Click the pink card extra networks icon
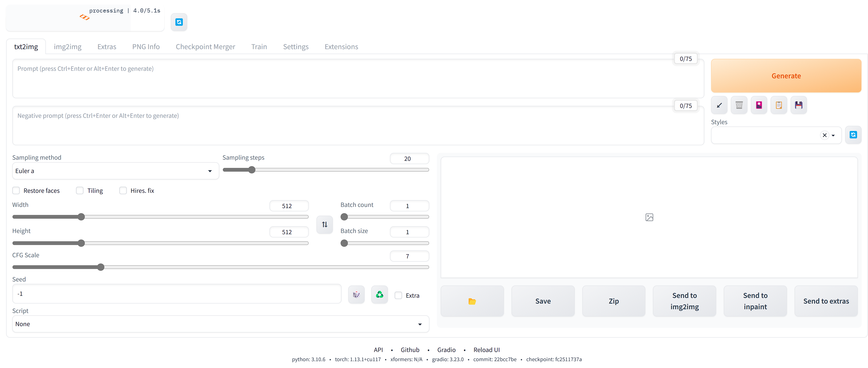The height and width of the screenshot is (368, 868). 759,105
